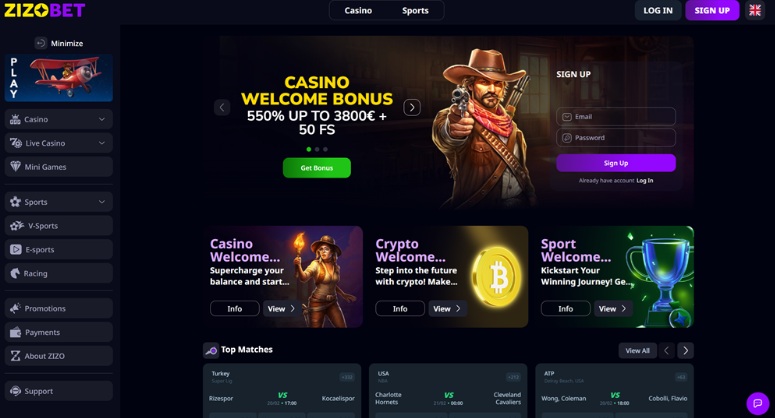
Task: Click the E-sports sidebar icon
Action: 16,249
